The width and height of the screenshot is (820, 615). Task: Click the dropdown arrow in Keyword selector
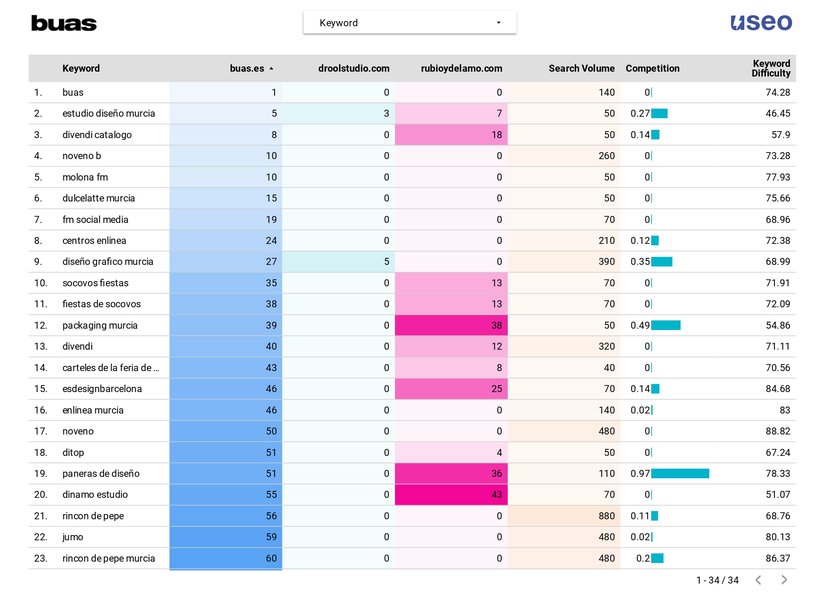click(498, 22)
